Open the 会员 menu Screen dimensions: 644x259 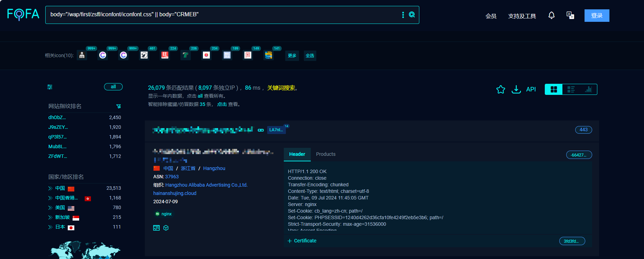click(x=491, y=16)
